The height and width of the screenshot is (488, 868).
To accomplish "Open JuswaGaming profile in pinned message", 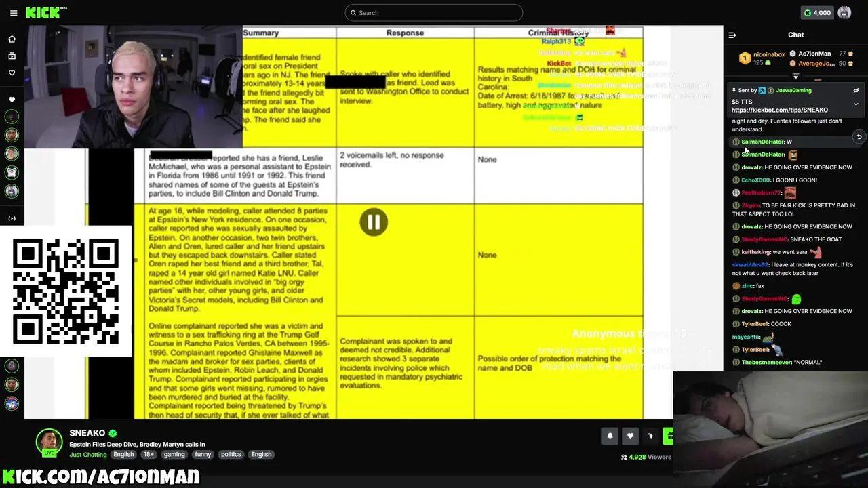I will click(x=793, y=90).
